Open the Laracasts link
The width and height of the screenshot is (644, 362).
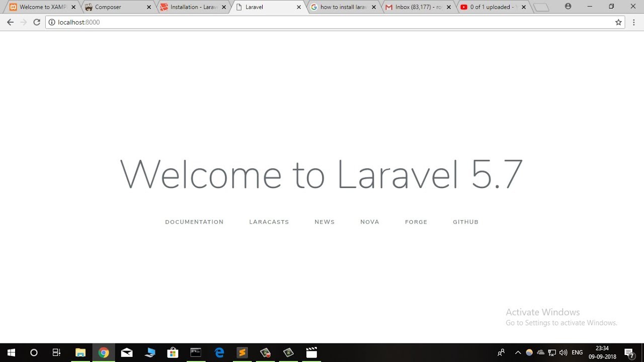pyautogui.click(x=269, y=222)
